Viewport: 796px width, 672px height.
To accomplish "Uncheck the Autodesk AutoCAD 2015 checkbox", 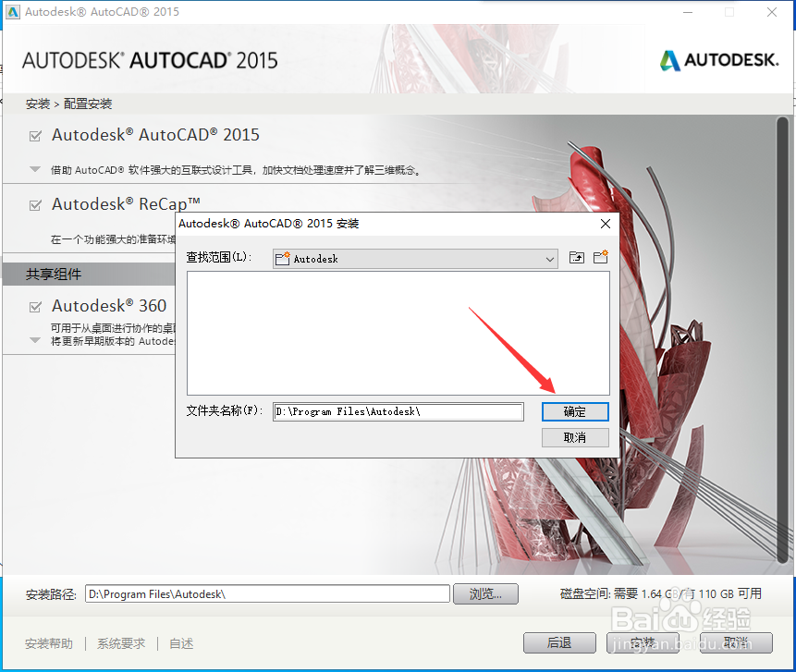I will tap(35, 136).
